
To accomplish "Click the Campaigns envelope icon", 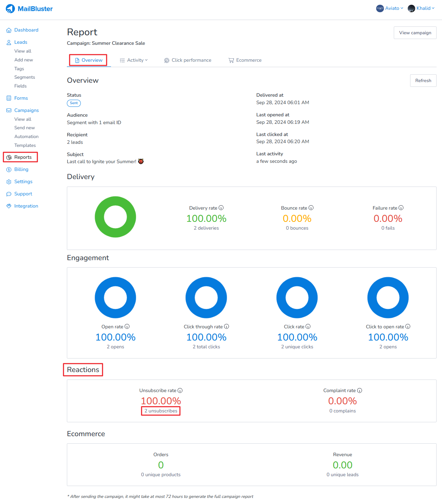I will pos(9,111).
